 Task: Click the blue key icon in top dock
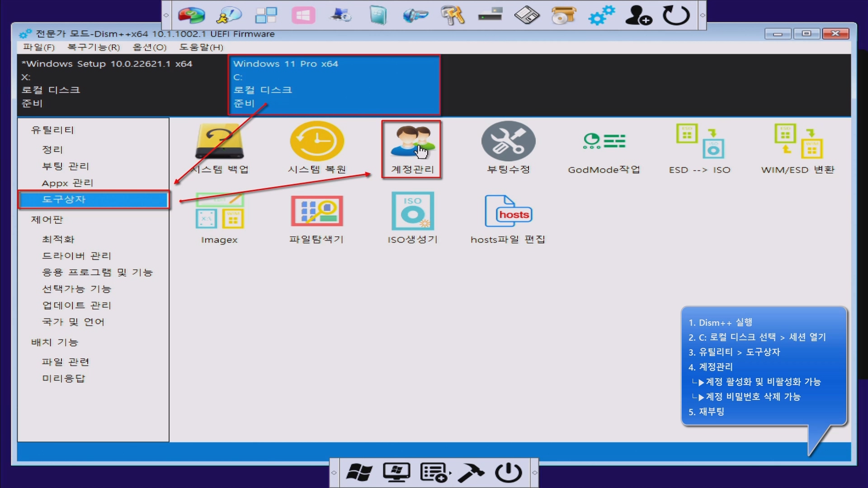pos(415,15)
